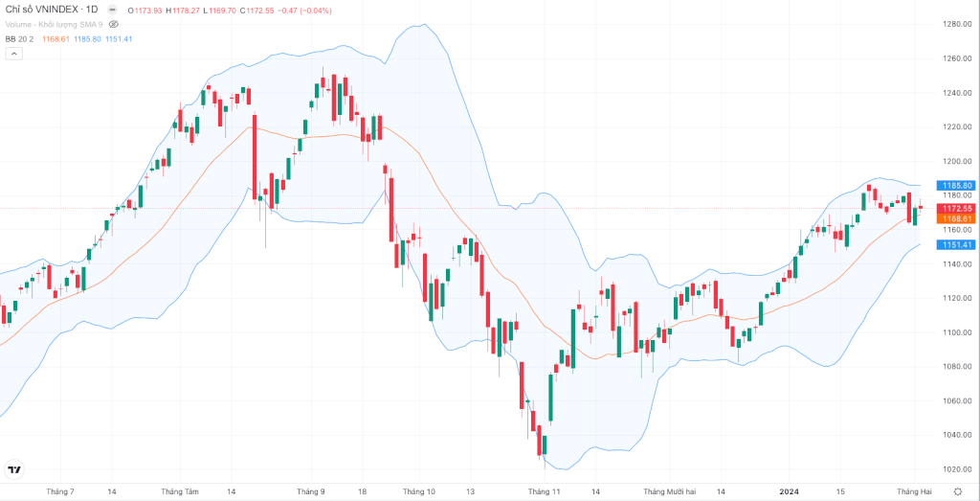The image size is (980, 501).
Task: Select the Volume - Khối lượng SMA 9 legend
Action: point(55,24)
